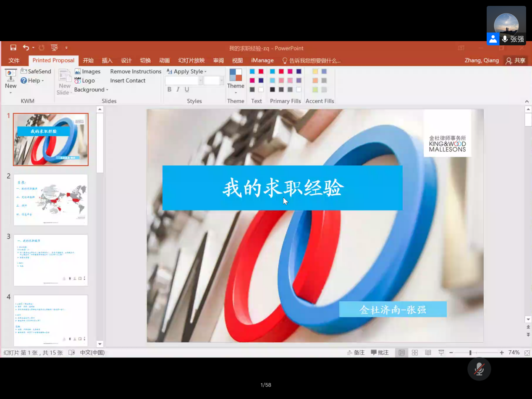Click the Save icon on Quick Access Toolbar
Screen dimensions: 532x399
click(x=13, y=48)
